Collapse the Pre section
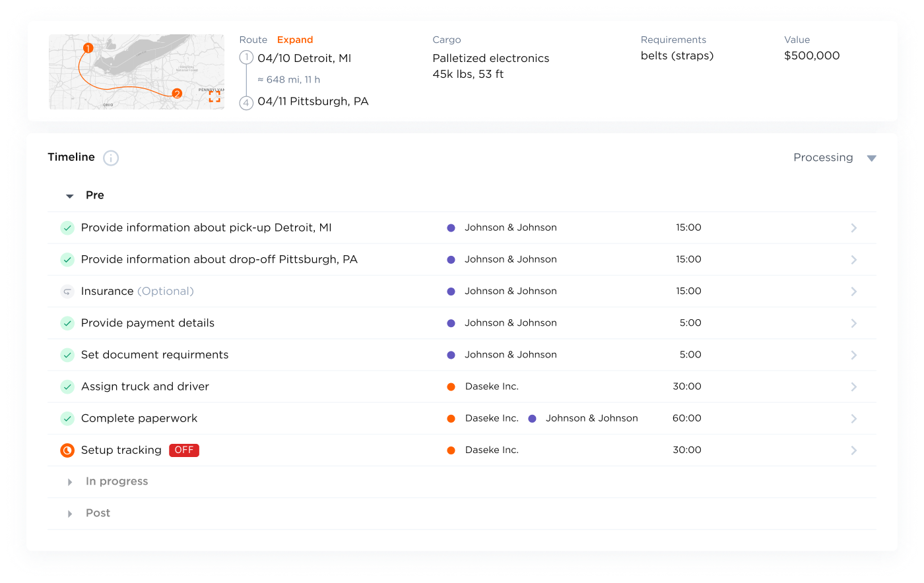The image size is (924, 583). 70,196
